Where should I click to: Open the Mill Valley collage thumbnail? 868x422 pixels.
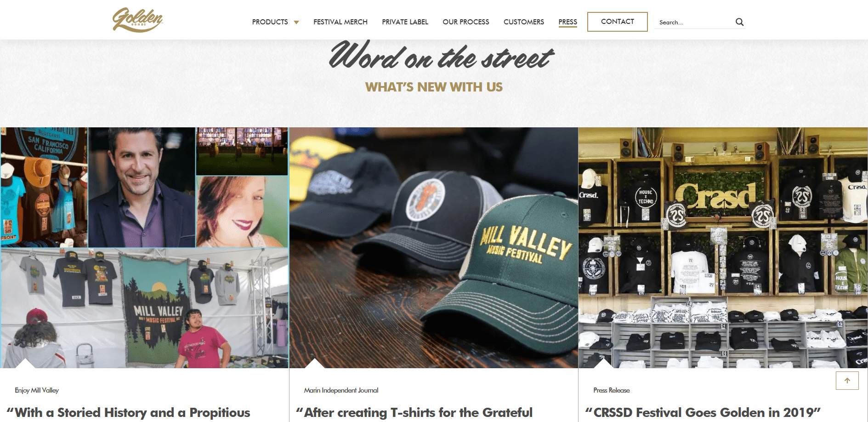point(144,248)
